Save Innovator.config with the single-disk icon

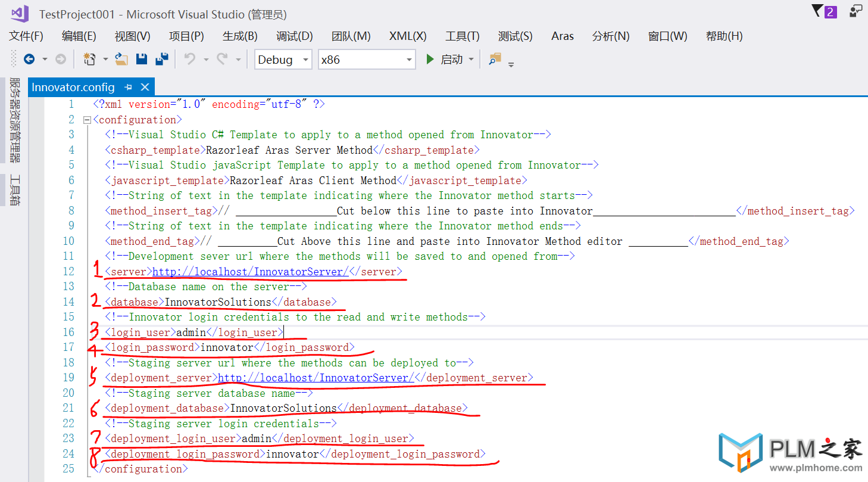(x=142, y=59)
